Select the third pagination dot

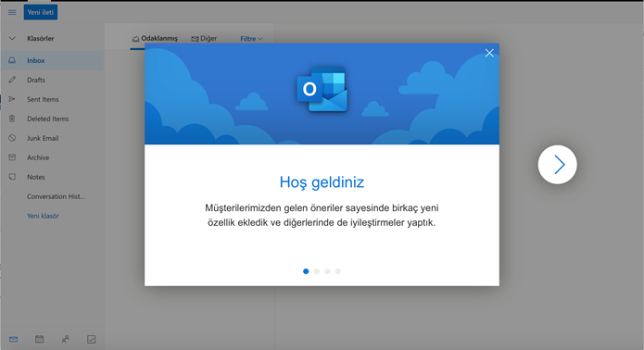click(x=327, y=271)
